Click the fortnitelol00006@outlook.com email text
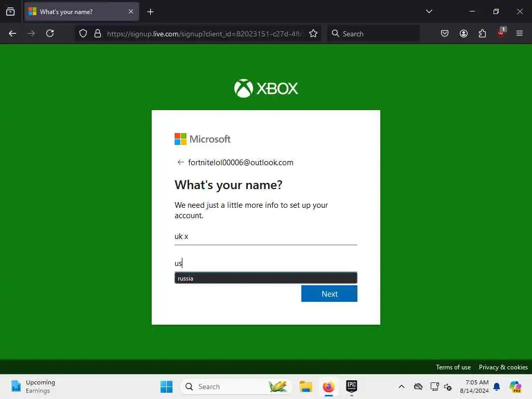Image resolution: width=532 pixels, height=399 pixels. [x=241, y=163]
